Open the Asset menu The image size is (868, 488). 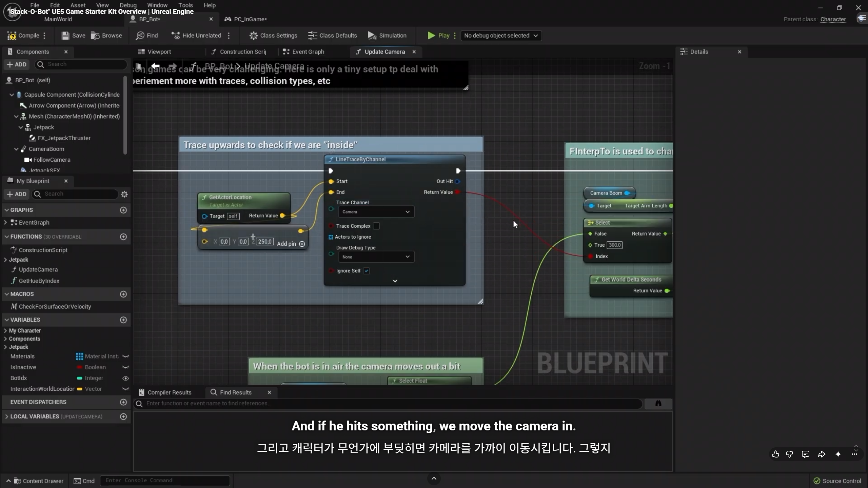[78, 5]
